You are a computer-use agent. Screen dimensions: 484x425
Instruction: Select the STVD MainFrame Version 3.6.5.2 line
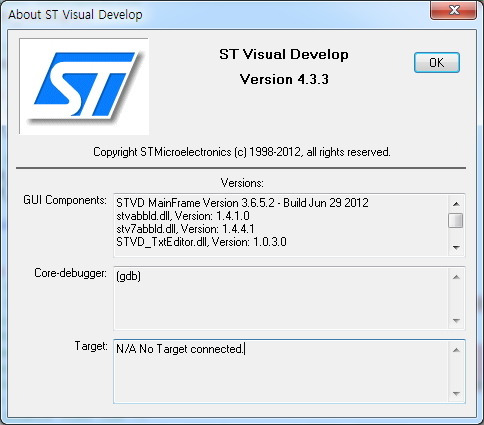[242, 203]
